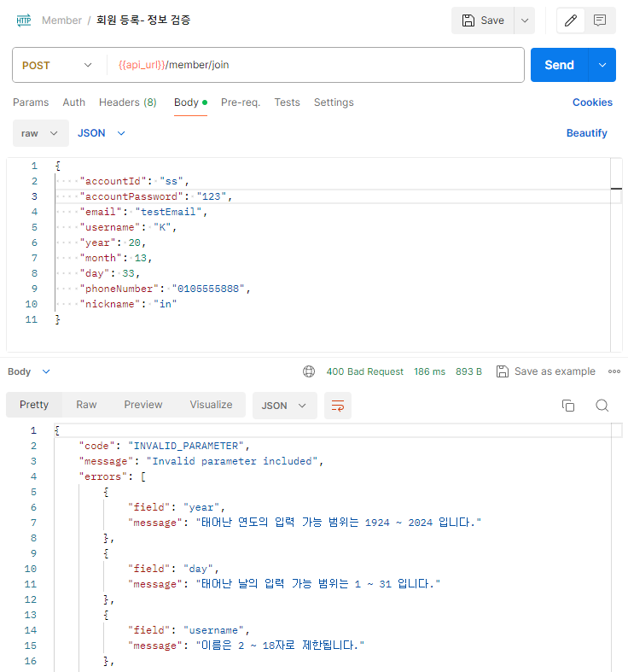Screen dimensions: 628x672
Task: Click the Save as example disk icon
Action: [x=502, y=371]
